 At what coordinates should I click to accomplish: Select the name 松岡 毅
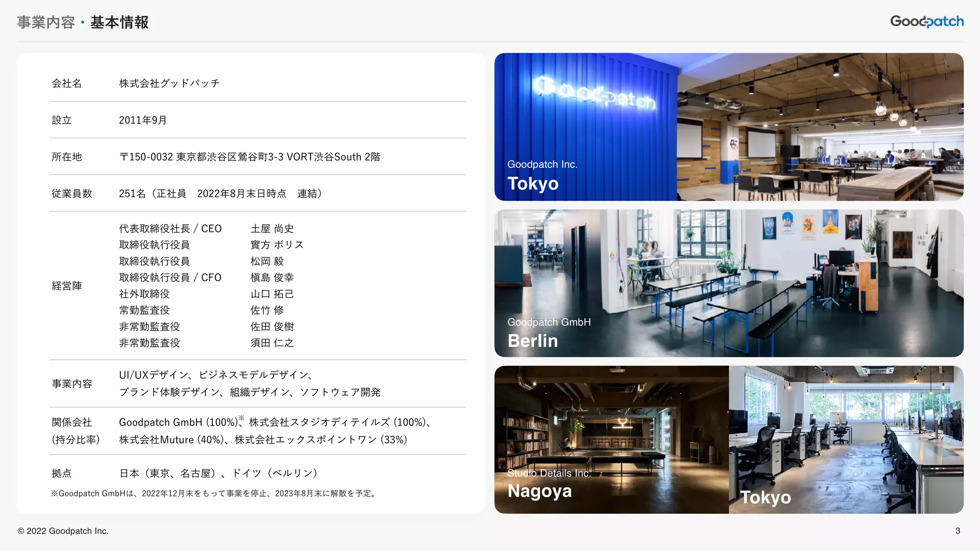[267, 261]
